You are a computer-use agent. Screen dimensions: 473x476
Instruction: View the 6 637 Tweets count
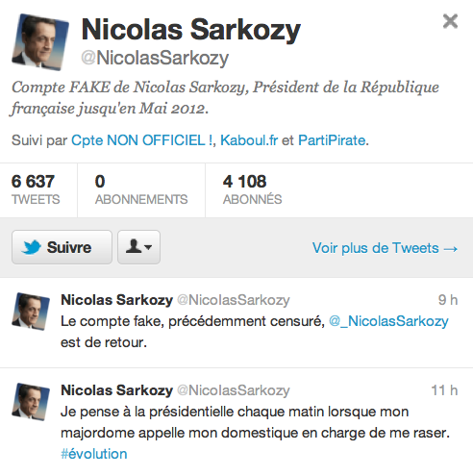(36, 189)
